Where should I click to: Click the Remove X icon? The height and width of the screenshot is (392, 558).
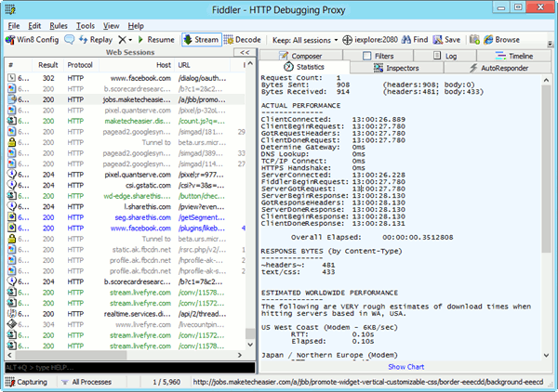click(122, 40)
